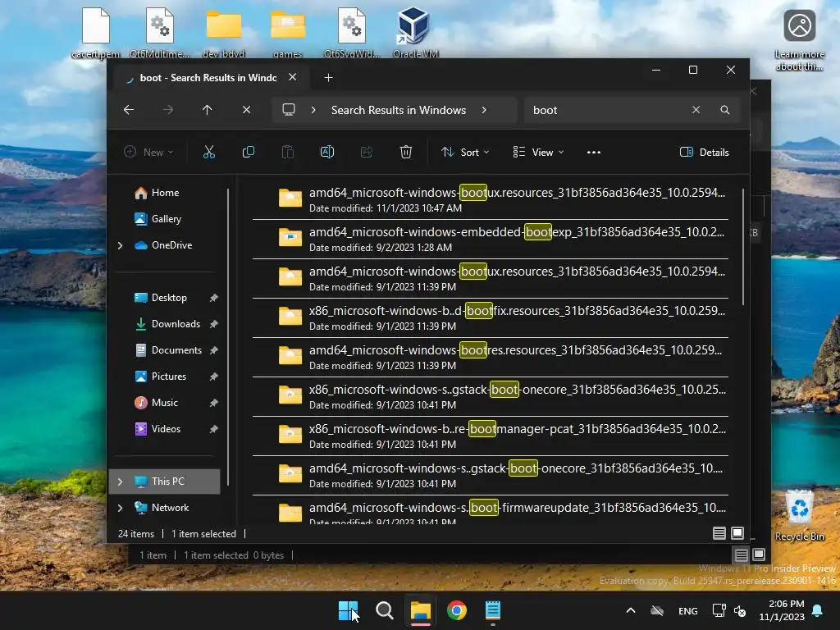Open the Sort dropdown
840x630 pixels.
click(465, 152)
